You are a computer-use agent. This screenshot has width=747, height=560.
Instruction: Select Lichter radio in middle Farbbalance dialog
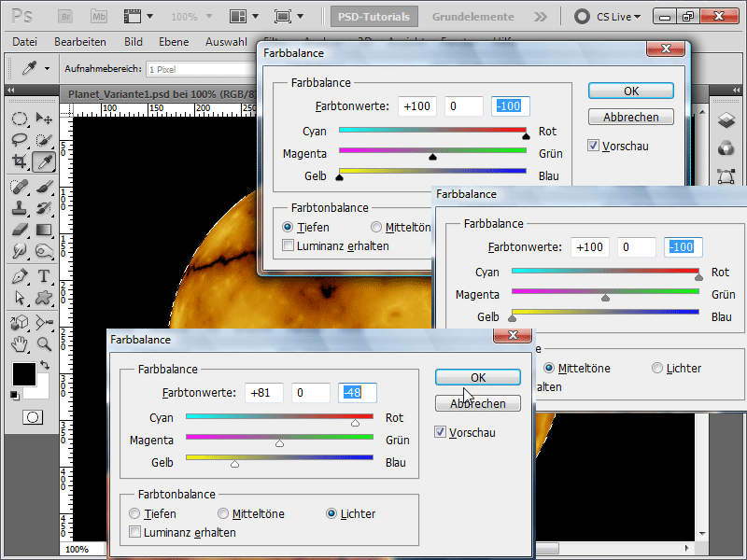(x=657, y=368)
